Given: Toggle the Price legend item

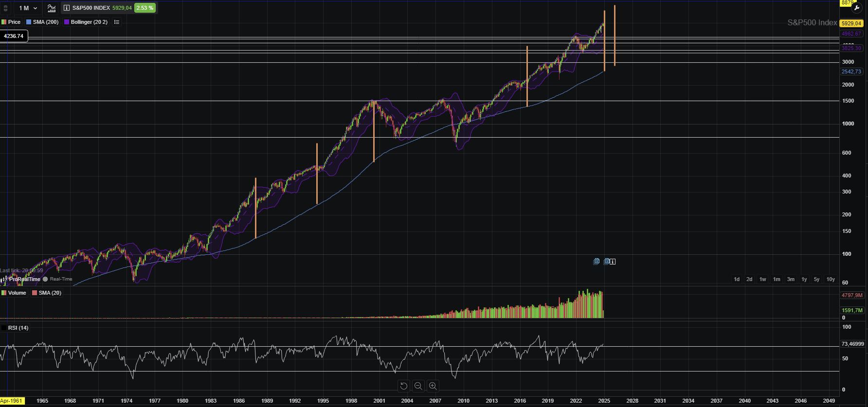Looking at the screenshot, I should (11, 22).
